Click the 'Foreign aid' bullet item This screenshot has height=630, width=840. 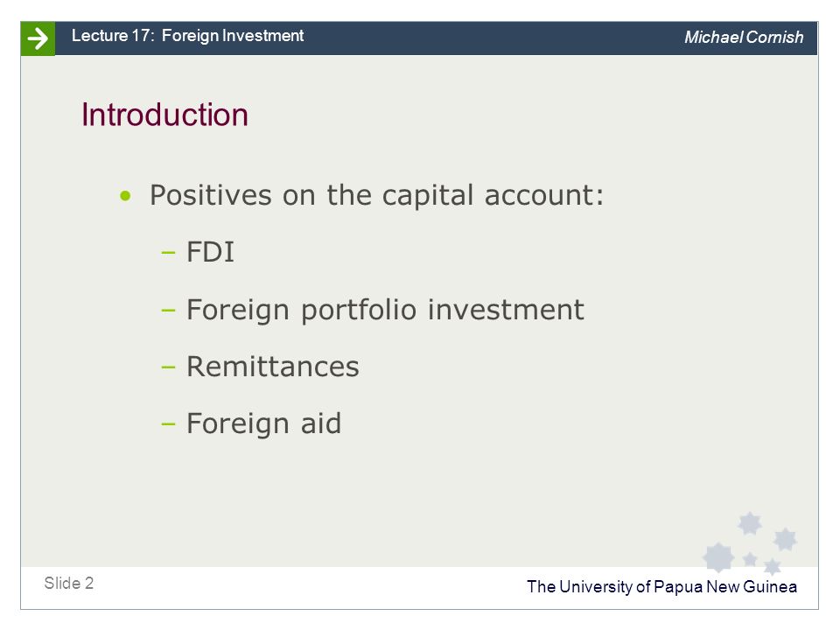tap(263, 423)
